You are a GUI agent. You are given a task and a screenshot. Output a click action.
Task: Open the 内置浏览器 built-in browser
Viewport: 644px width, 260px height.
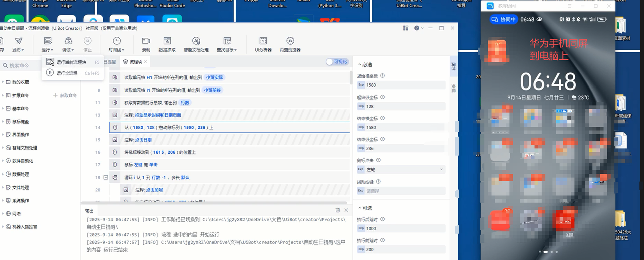click(x=290, y=44)
